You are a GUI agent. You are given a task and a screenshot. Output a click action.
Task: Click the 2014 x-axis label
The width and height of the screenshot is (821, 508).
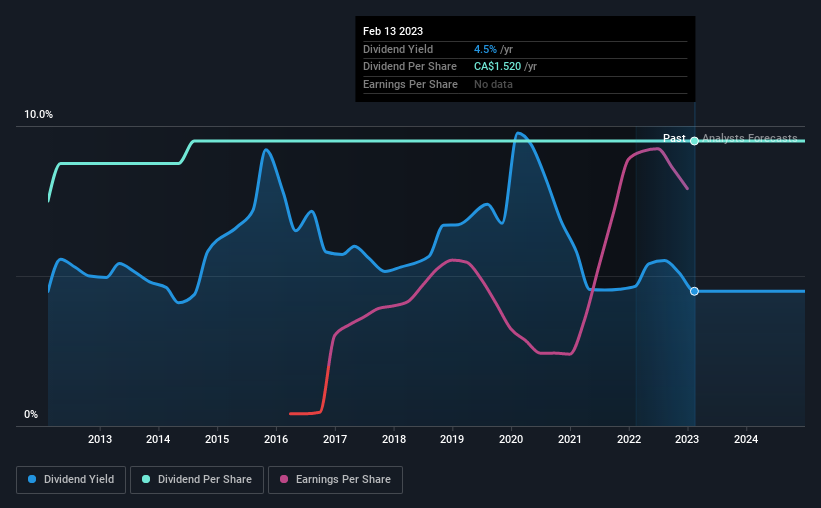pos(158,439)
